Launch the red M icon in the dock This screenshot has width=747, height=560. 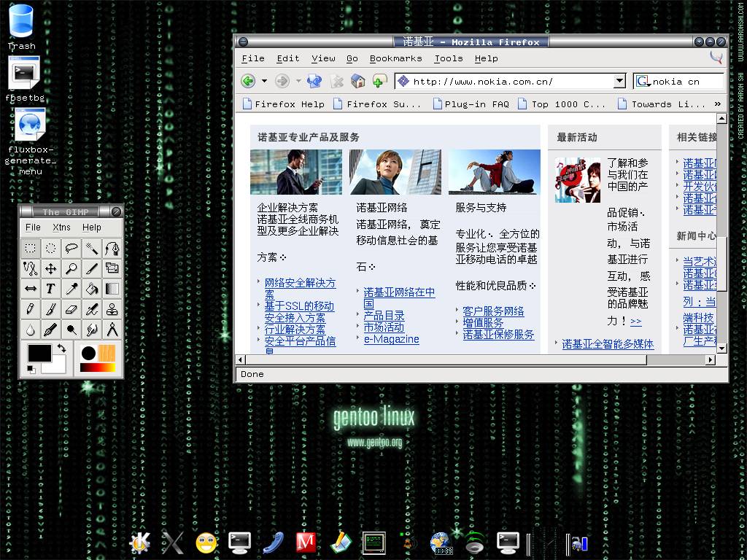306,542
